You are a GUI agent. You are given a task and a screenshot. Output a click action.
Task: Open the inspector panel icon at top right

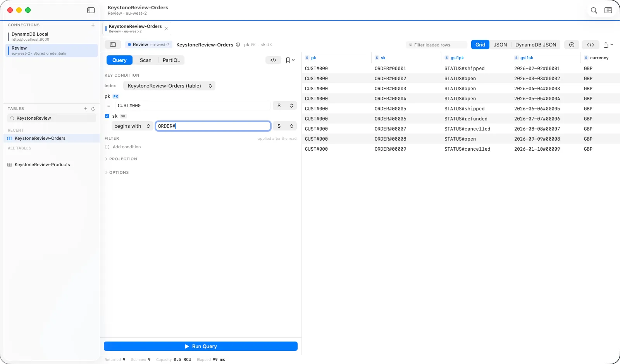click(x=608, y=10)
